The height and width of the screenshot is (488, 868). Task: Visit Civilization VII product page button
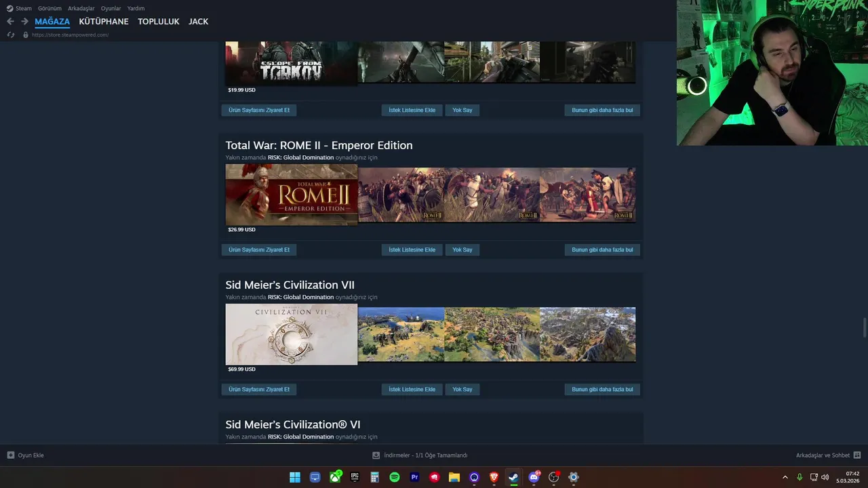tap(259, 389)
